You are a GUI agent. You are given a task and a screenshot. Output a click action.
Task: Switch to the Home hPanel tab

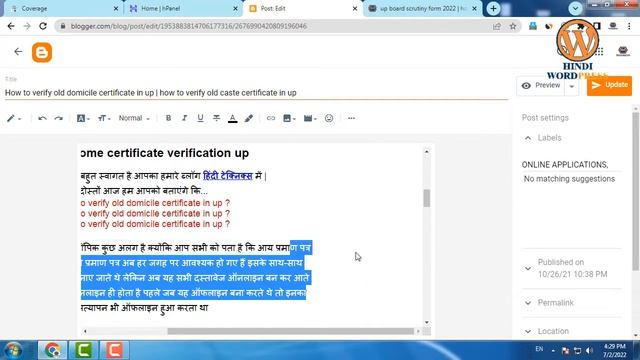184,9
